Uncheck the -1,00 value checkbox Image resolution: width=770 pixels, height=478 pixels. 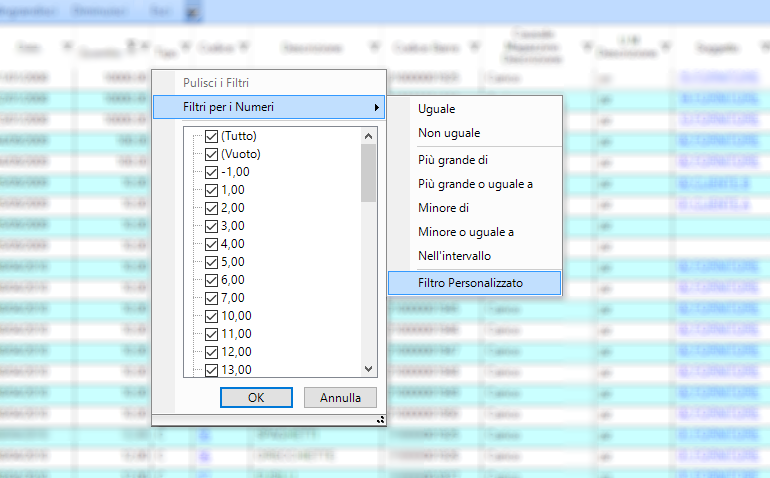pos(211,172)
